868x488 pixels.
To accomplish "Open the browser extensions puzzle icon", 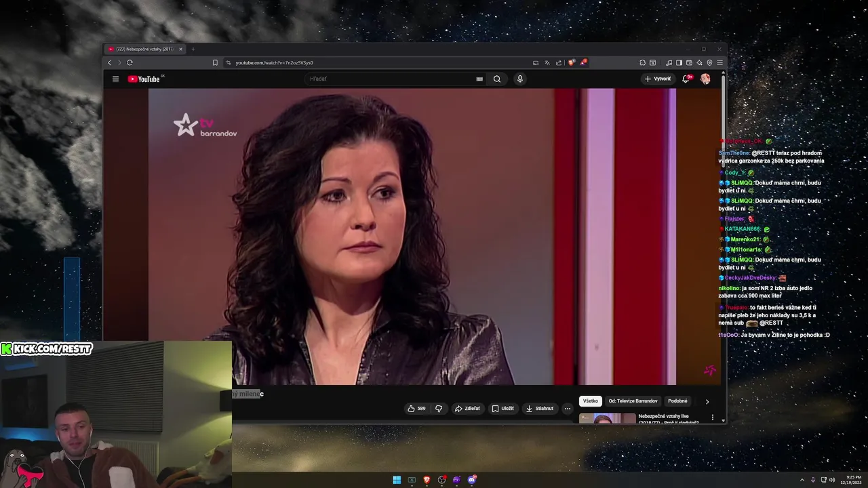I will [x=642, y=62].
